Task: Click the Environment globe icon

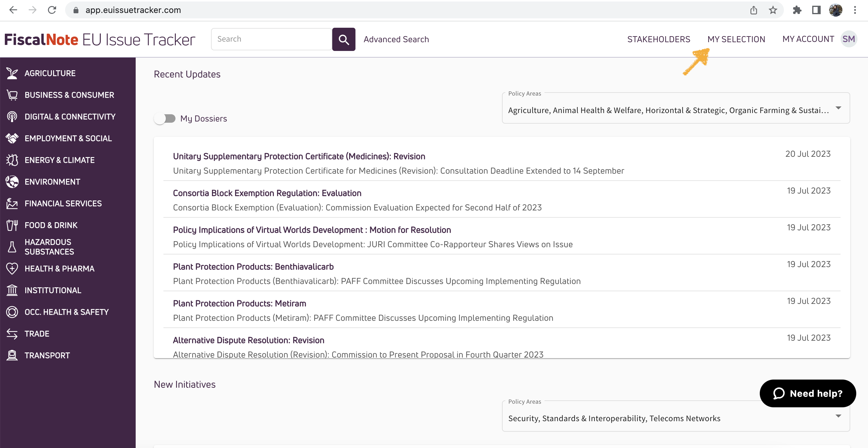Action: (x=12, y=181)
